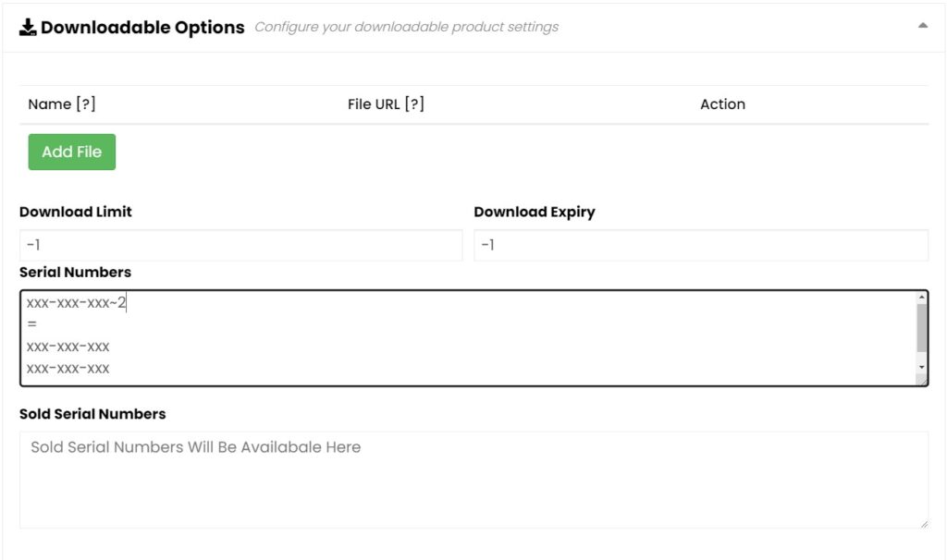Click the Download Limit label

pos(76,212)
